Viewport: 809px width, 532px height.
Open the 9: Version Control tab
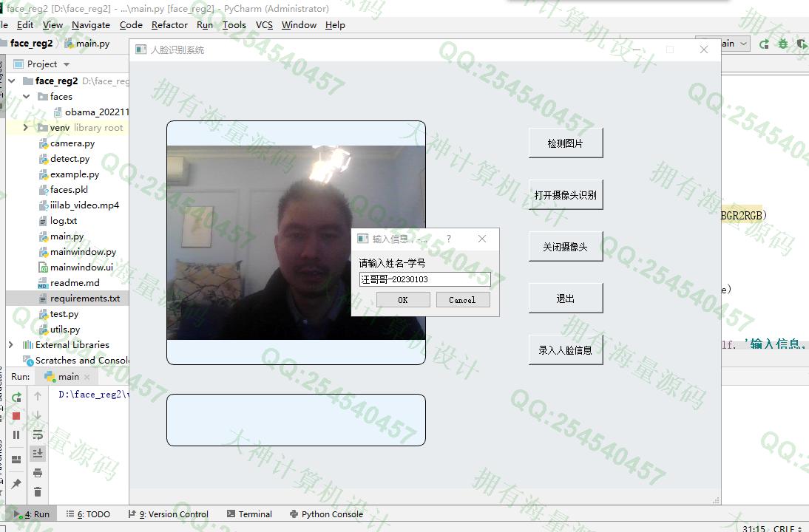pyautogui.click(x=168, y=514)
